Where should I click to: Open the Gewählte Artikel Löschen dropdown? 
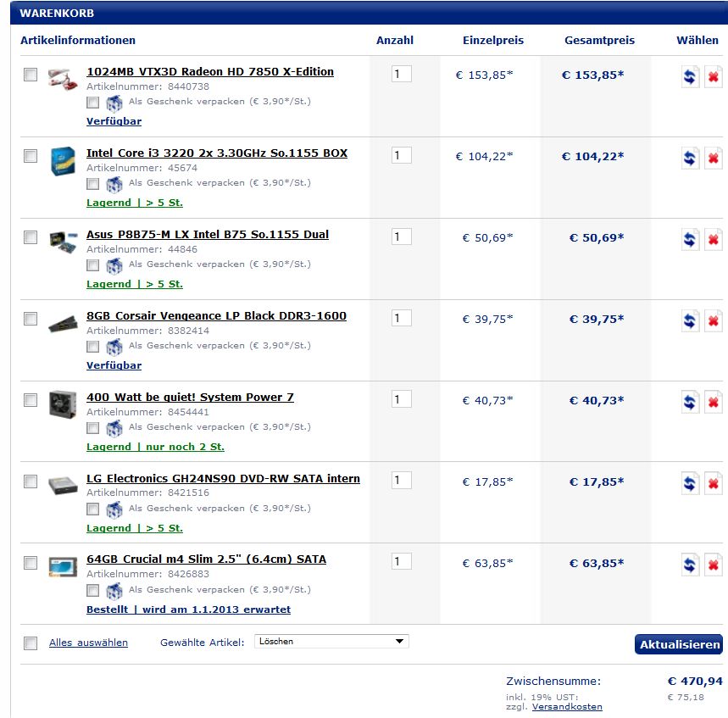point(331,642)
